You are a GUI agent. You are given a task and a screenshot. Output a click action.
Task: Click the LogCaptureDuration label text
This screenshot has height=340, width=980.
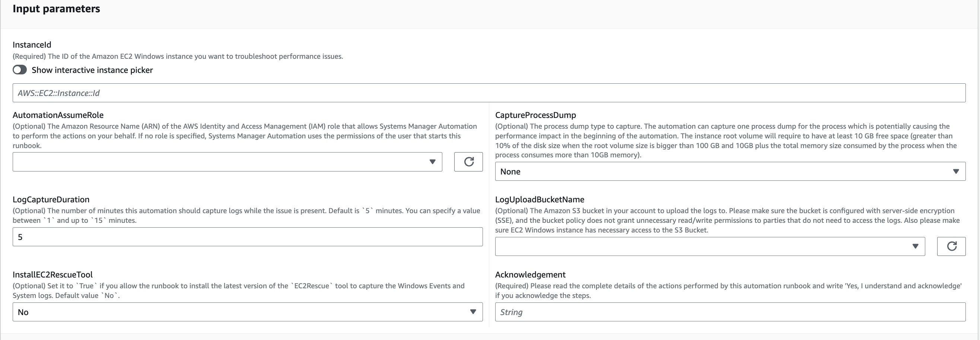51,199
